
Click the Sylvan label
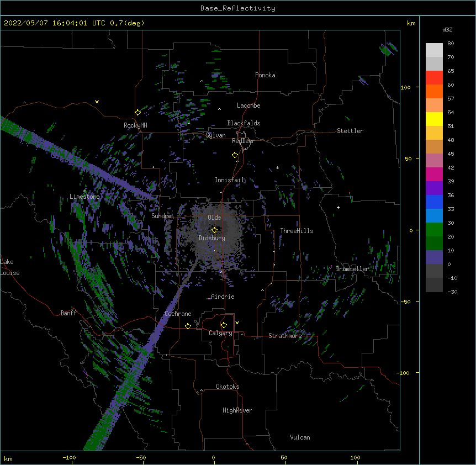point(215,135)
